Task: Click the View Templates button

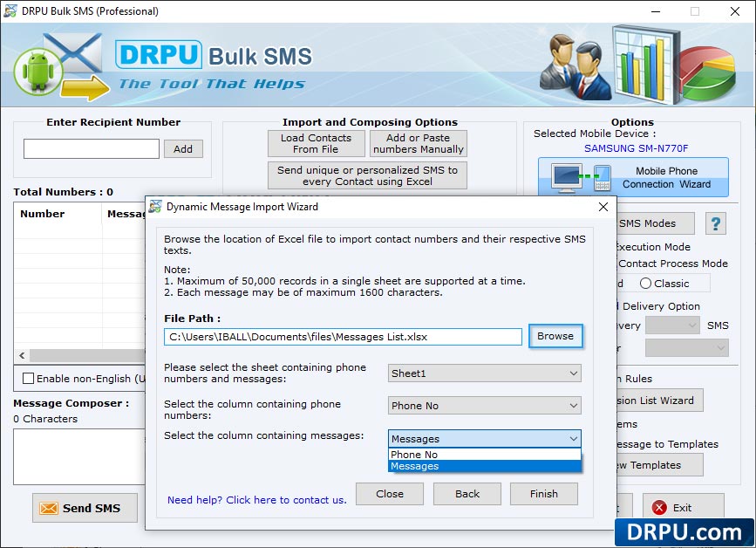Action: (659, 465)
